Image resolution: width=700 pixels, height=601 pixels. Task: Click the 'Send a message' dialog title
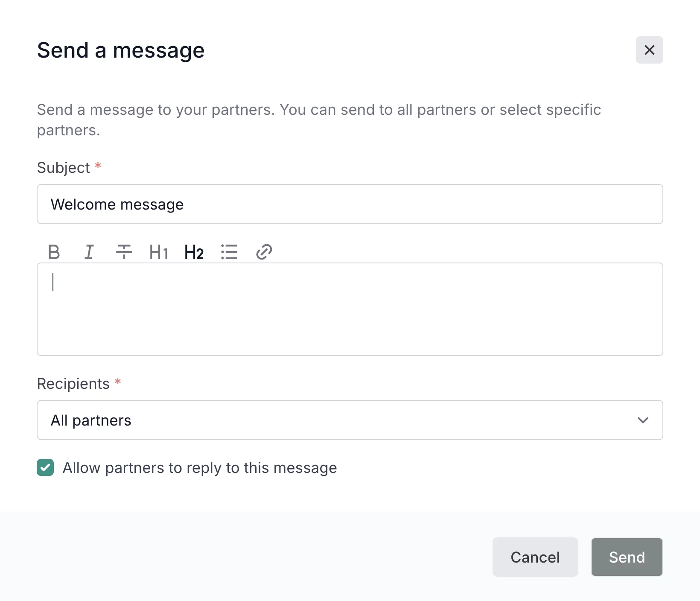point(121,50)
